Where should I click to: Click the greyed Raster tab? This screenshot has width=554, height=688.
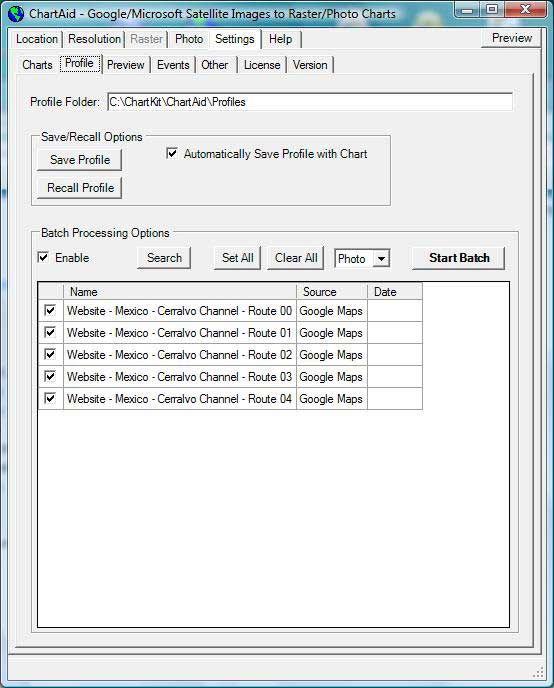[147, 39]
